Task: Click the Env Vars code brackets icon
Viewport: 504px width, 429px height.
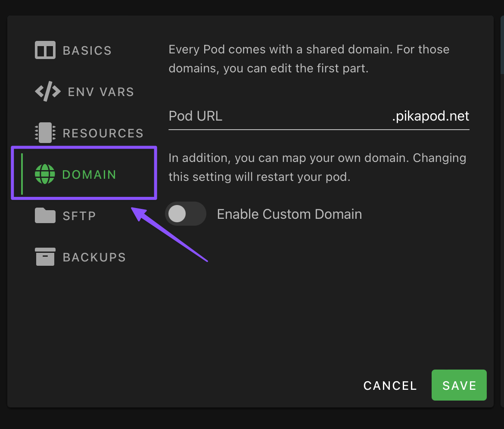Action: (47, 91)
